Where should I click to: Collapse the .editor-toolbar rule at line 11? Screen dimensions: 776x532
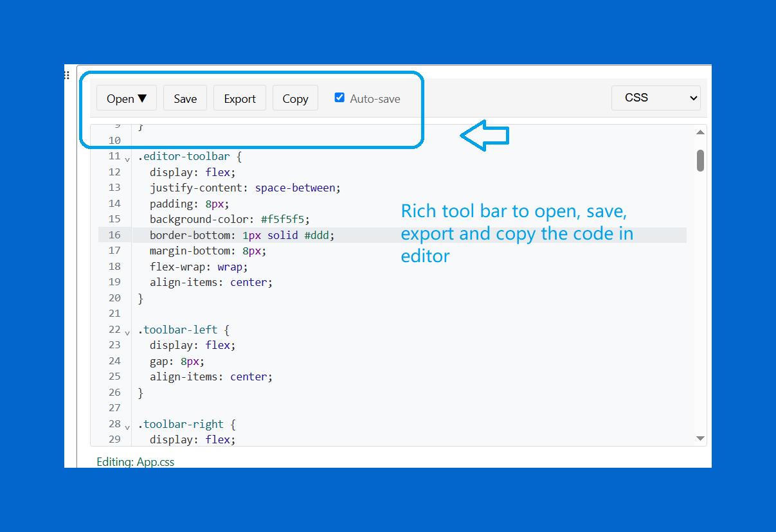coord(127,158)
